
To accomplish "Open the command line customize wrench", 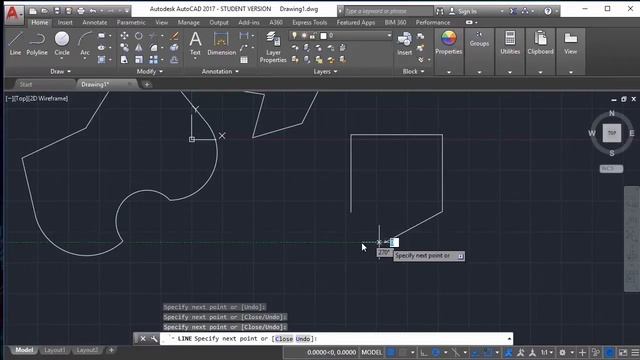I will 154,339.
